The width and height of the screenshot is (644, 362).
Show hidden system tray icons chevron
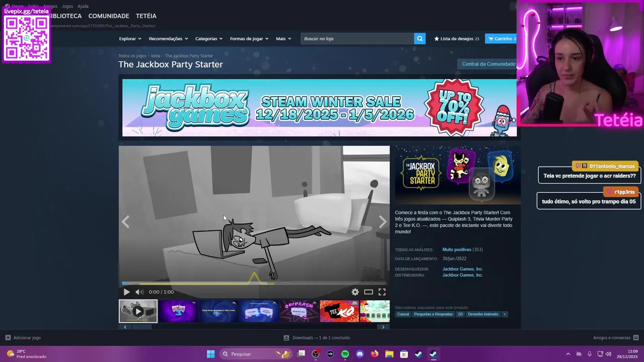(568, 354)
